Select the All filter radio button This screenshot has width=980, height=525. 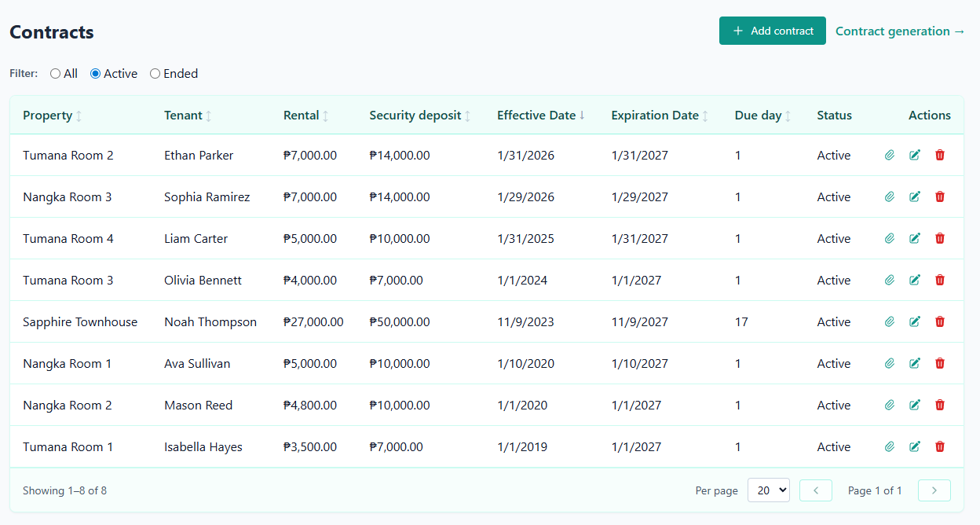[x=55, y=74]
